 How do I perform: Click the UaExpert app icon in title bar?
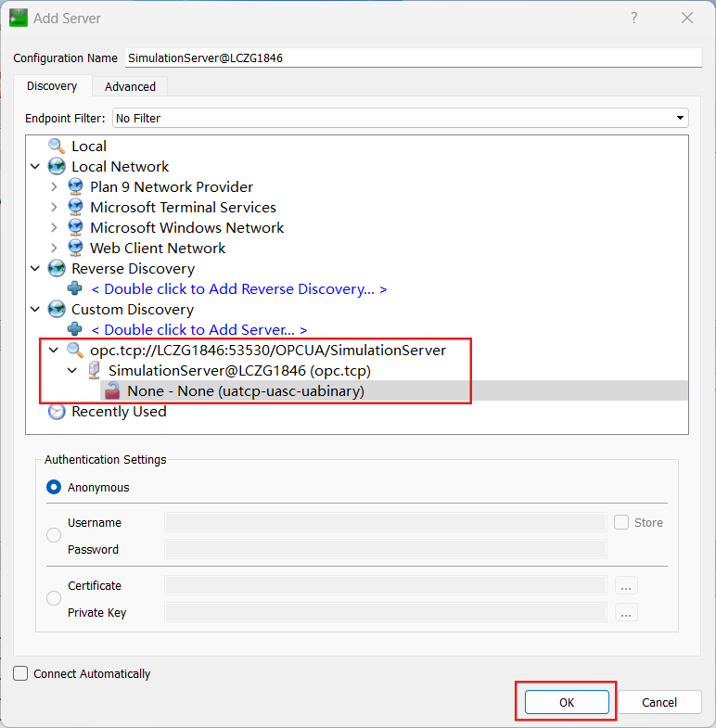point(19,19)
